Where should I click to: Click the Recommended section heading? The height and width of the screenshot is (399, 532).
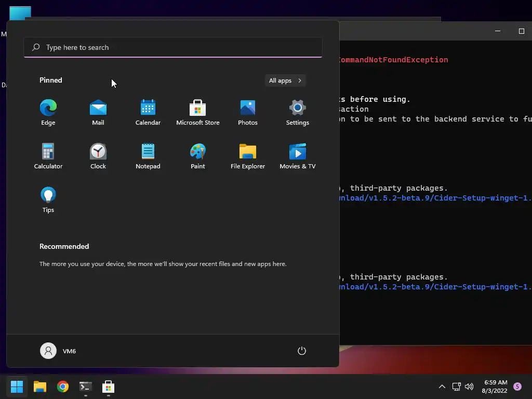64,246
